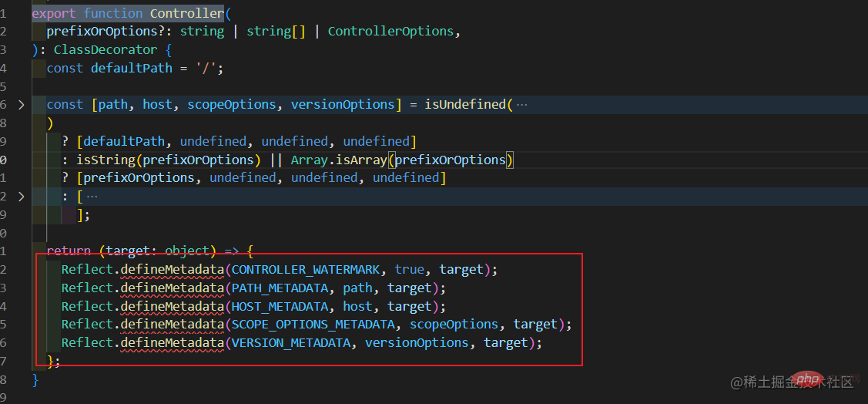Click prefixOrOptions inside the isString call

(198, 160)
